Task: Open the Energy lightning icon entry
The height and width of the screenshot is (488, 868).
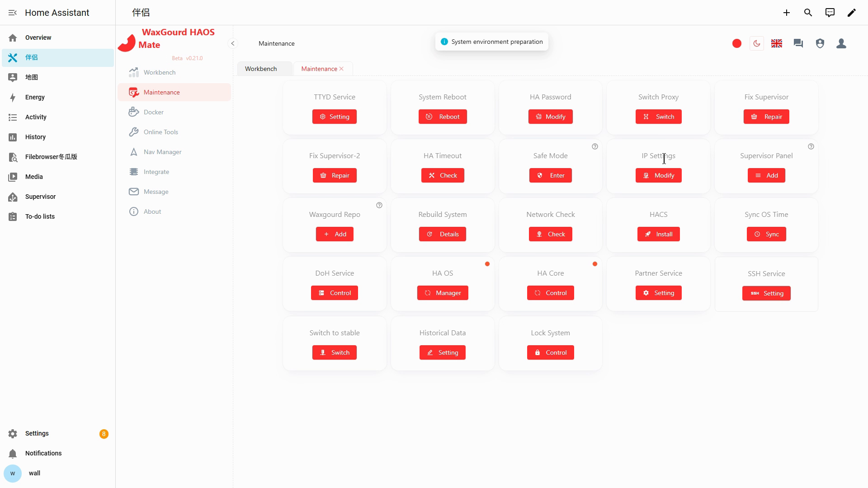Action: pyautogui.click(x=13, y=97)
